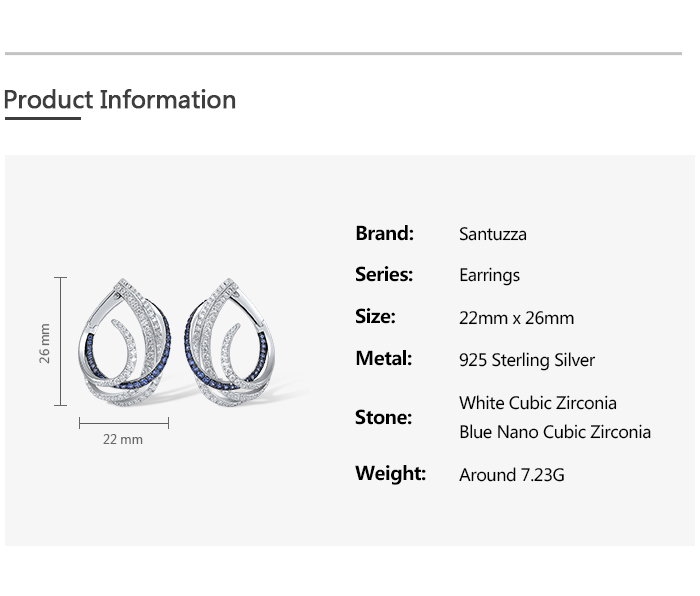Select the Earrings series value
Viewport: 700px width, 596px height.
click(489, 275)
